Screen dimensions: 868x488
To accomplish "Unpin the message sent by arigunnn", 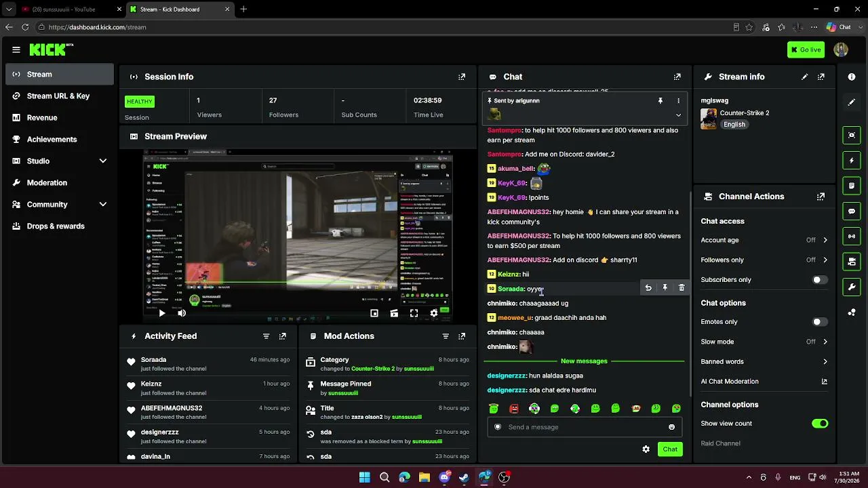I will click(x=660, y=101).
